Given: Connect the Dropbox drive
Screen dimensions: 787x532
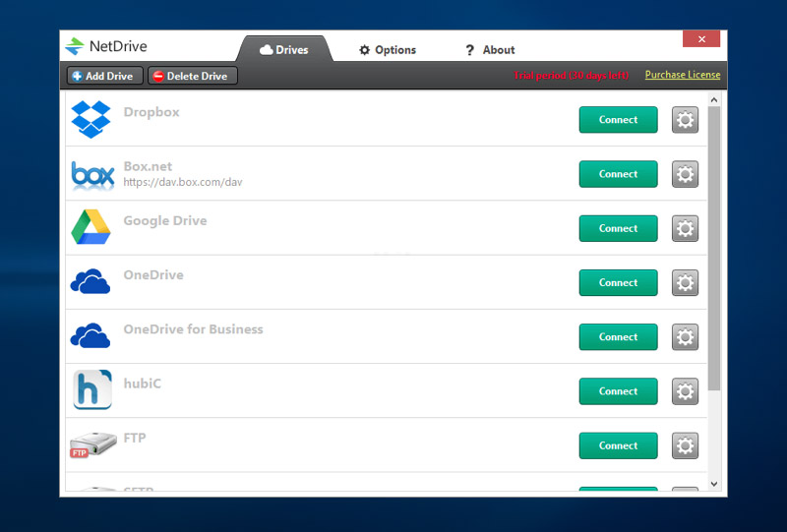Looking at the screenshot, I should tap(619, 119).
